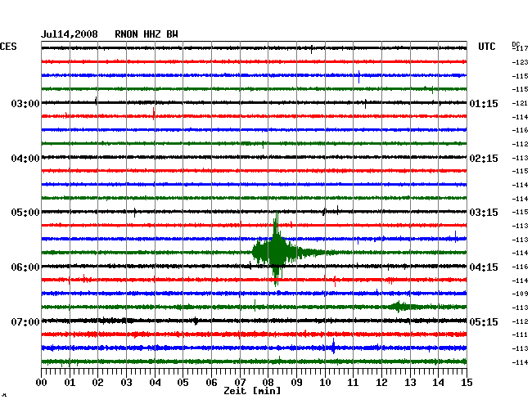The width and height of the screenshot is (532, 404).
Task: Click the 04:00 local time label
Action: (25, 159)
